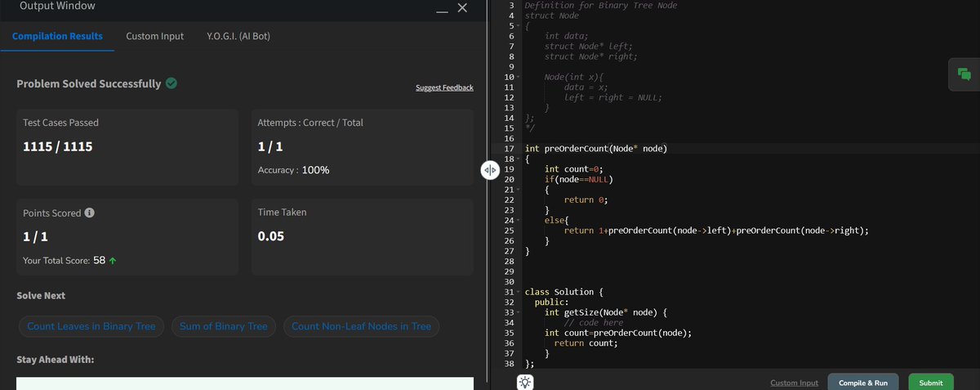The image size is (980, 390).
Task: Click the 'Problem Solved Successfully' text
Action: [x=89, y=84]
